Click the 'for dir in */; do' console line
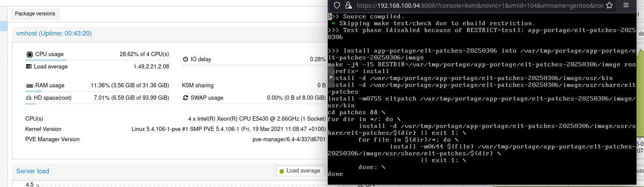 coord(364,119)
